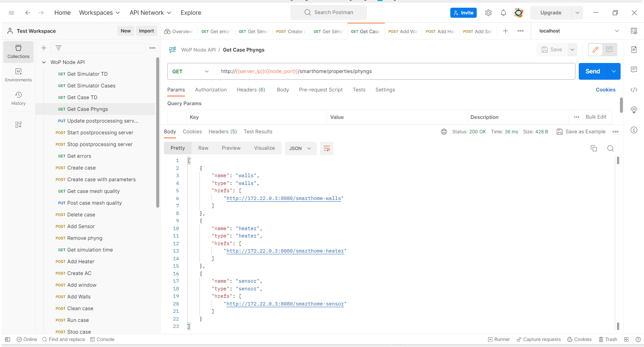Screen dimensions: 644x347
Task: Go back with the left arrow
Action: coord(28,13)
